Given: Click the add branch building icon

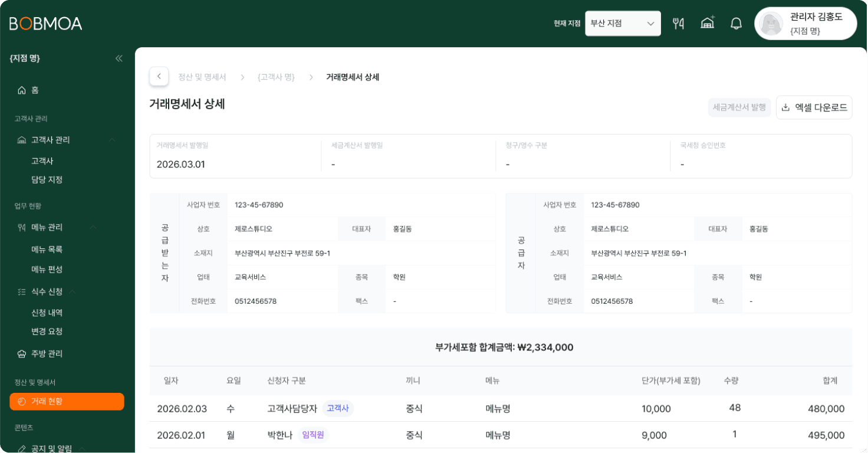Looking at the screenshot, I should pyautogui.click(x=707, y=23).
